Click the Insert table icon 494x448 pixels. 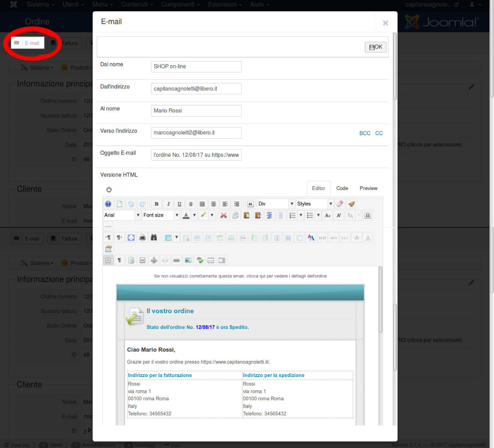coord(168,238)
